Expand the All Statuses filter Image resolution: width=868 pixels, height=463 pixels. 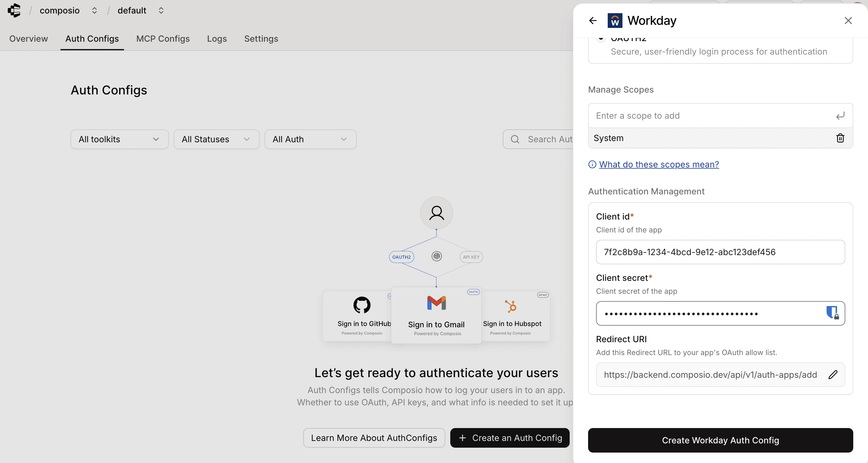[x=216, y=139]
